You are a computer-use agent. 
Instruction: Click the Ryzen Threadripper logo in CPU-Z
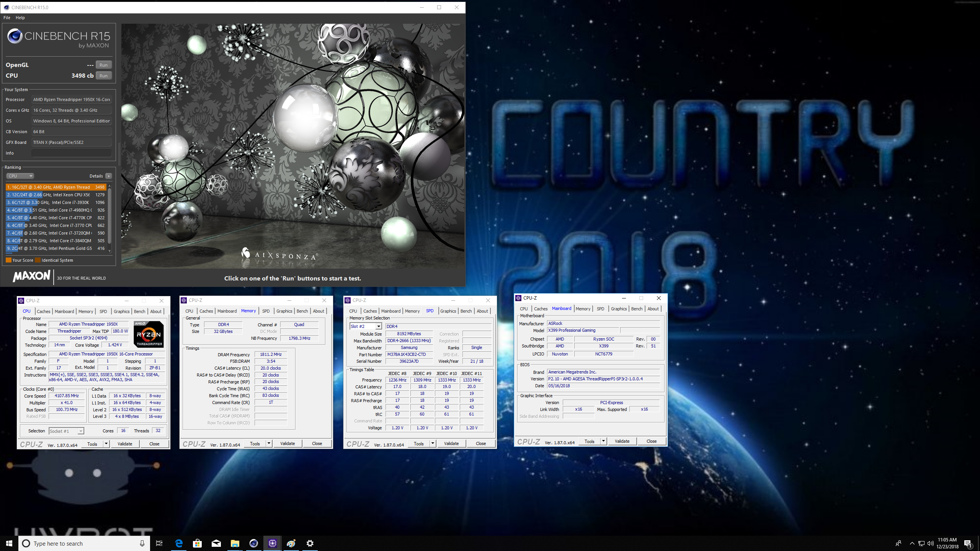[149, 334]
